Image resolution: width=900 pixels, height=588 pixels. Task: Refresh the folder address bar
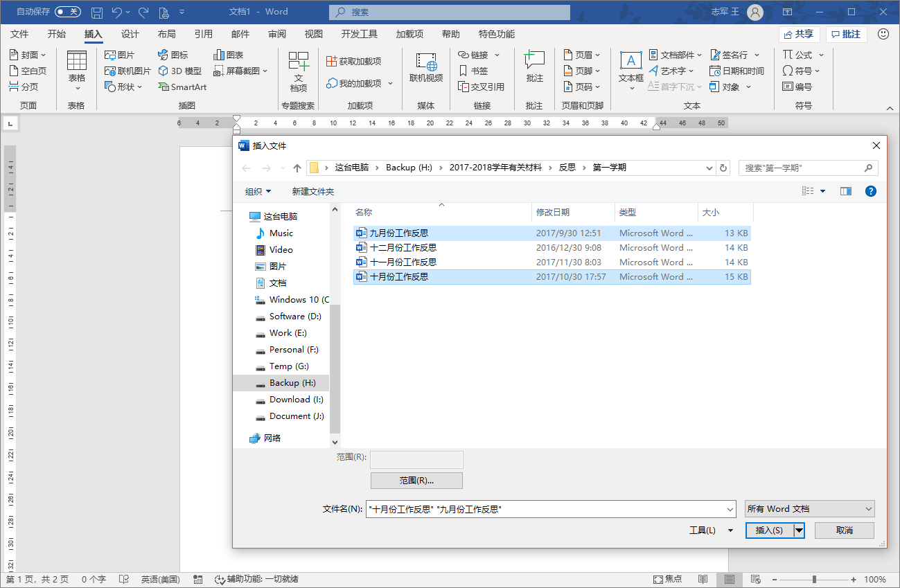click(x=724, y=168)
